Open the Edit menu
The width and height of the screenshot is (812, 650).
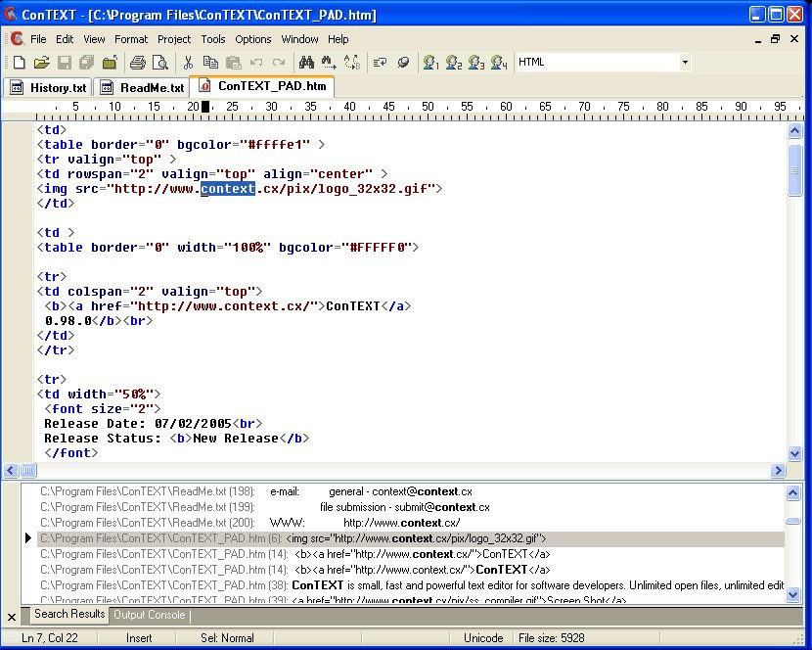click(x=65, y=39)
